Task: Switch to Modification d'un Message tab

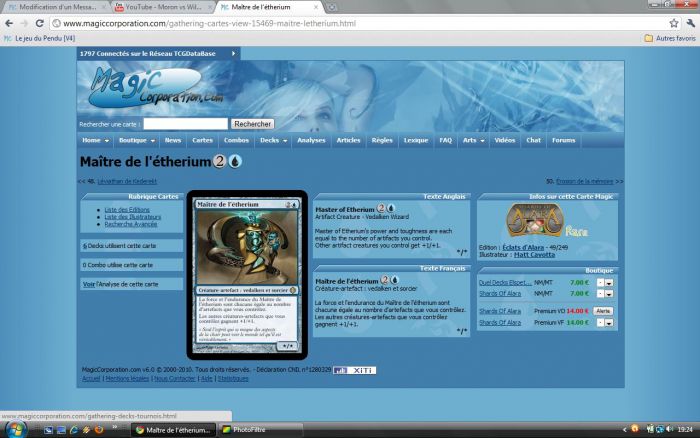Action: [x=56, y=7]
